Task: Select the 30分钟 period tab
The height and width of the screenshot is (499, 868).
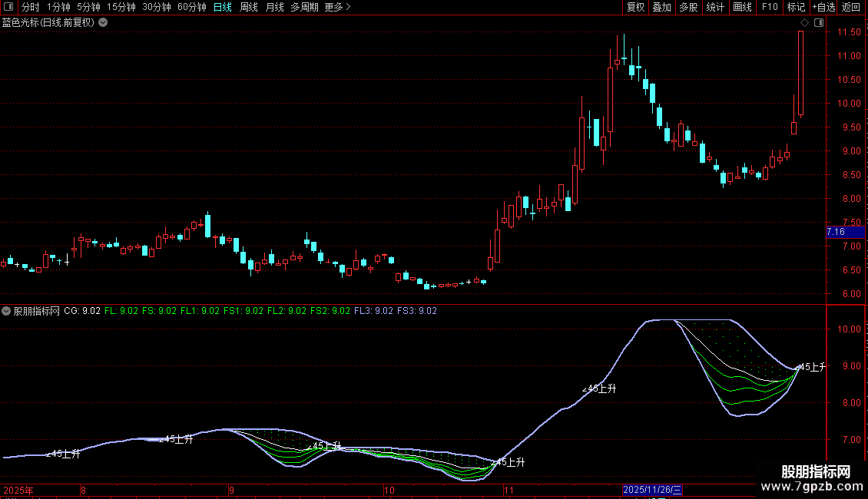Action: 157,7
